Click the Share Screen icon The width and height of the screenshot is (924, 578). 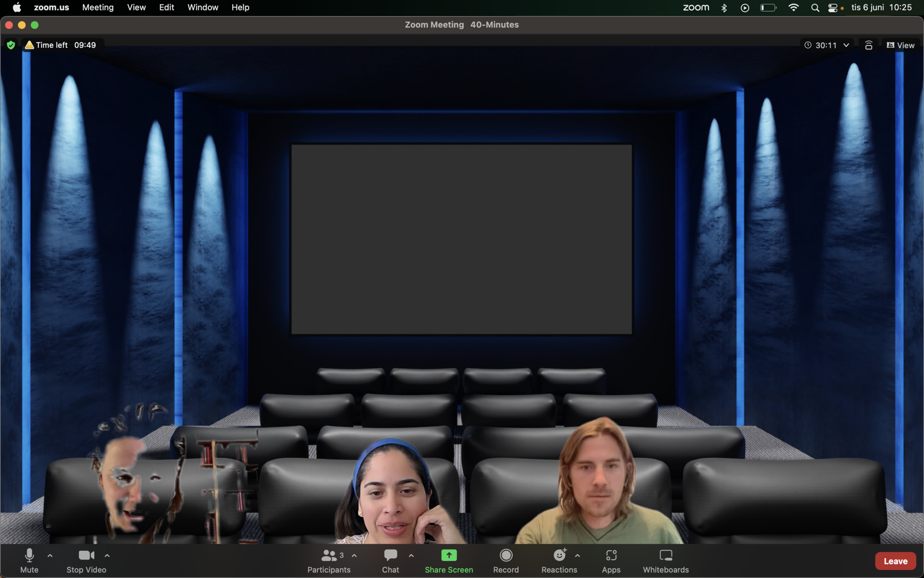[x=448, y=555]
